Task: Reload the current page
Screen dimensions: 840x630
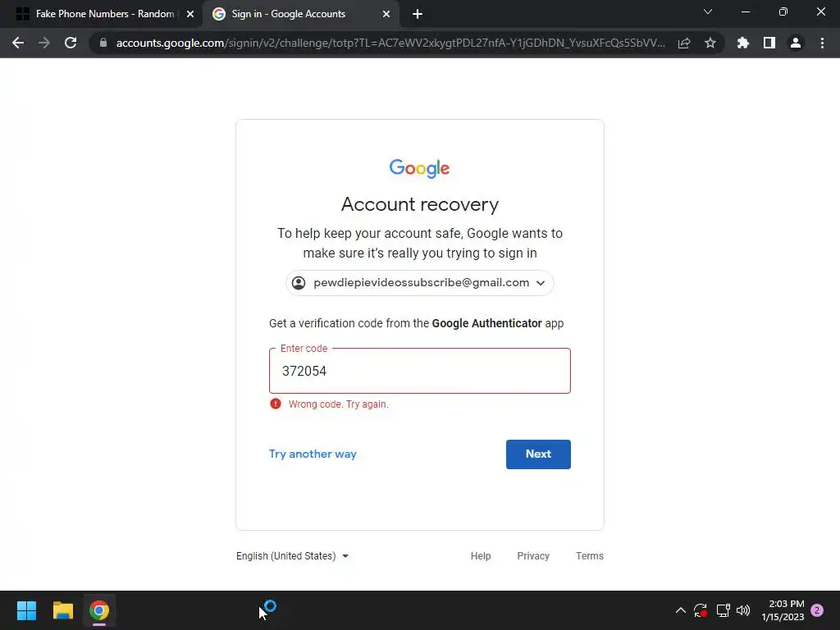Action: tap(71, 43)
